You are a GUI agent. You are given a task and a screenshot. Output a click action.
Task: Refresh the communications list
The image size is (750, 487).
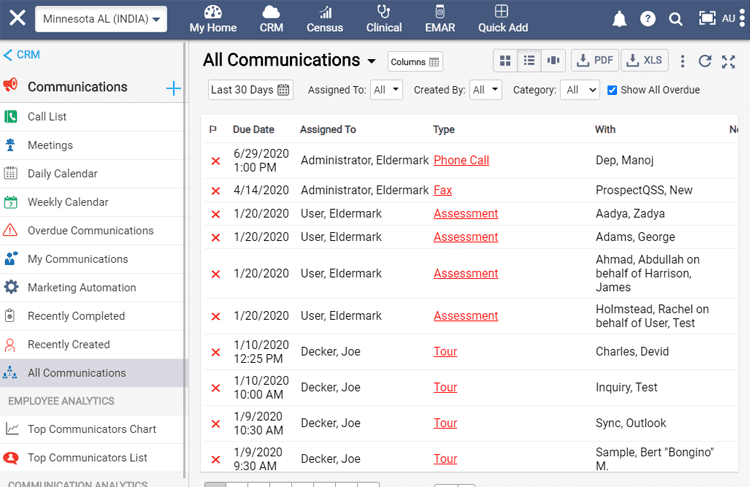click(x=705, y=61)
